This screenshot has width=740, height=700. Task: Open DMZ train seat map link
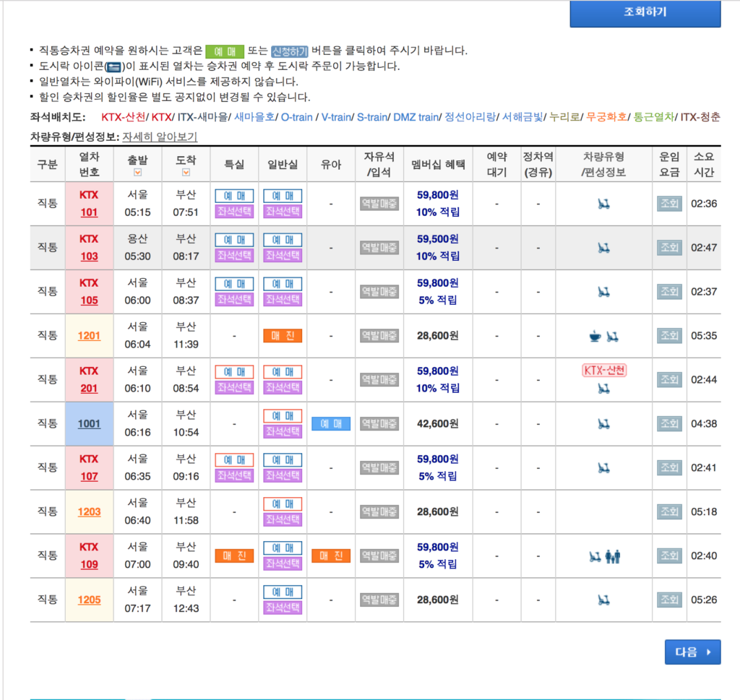pyautogui.click(x=416, y=117)
